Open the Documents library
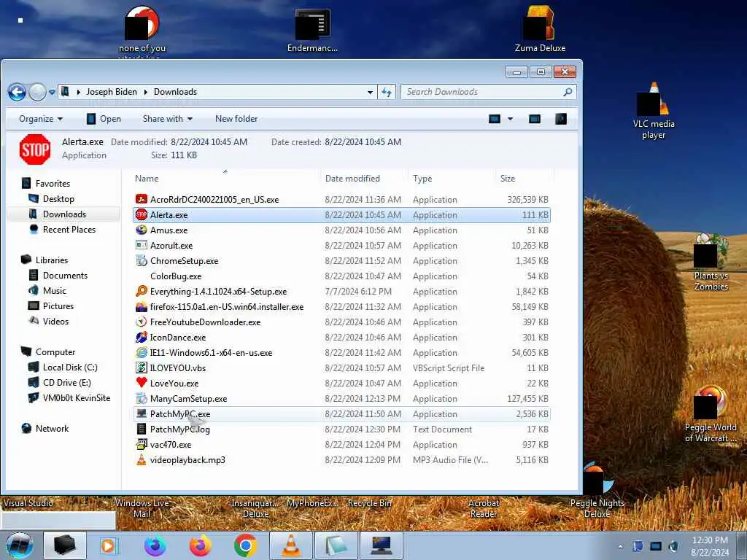This screenshot has width=747, height=560. 58,275
